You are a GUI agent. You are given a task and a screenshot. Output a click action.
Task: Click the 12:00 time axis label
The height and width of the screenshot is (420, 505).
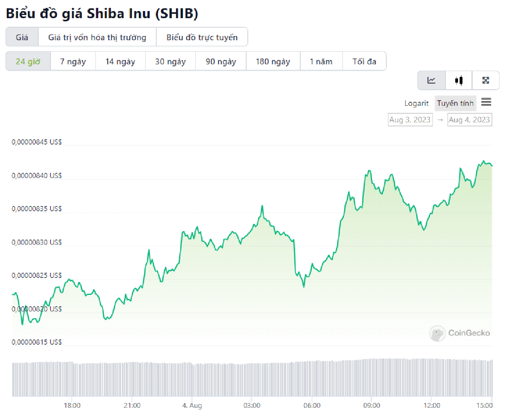click(x=432, y=405)
